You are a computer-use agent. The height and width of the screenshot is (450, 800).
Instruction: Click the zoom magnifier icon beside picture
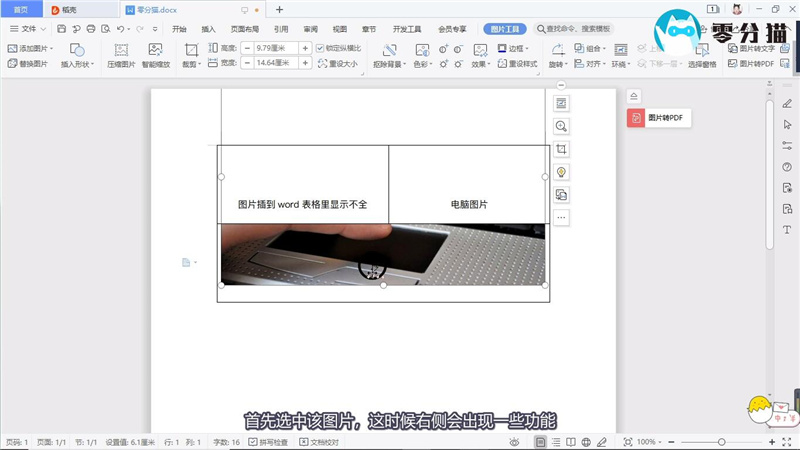point(561,126)
